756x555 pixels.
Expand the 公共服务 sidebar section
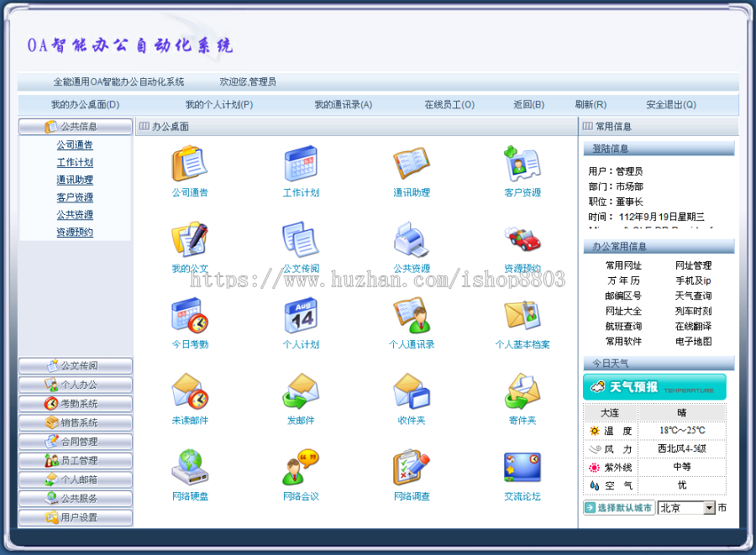point(76,499)
